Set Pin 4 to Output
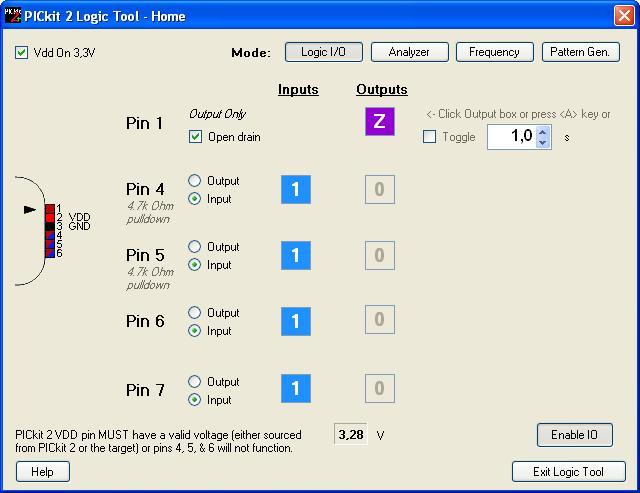640x493 pixels. 195,180
